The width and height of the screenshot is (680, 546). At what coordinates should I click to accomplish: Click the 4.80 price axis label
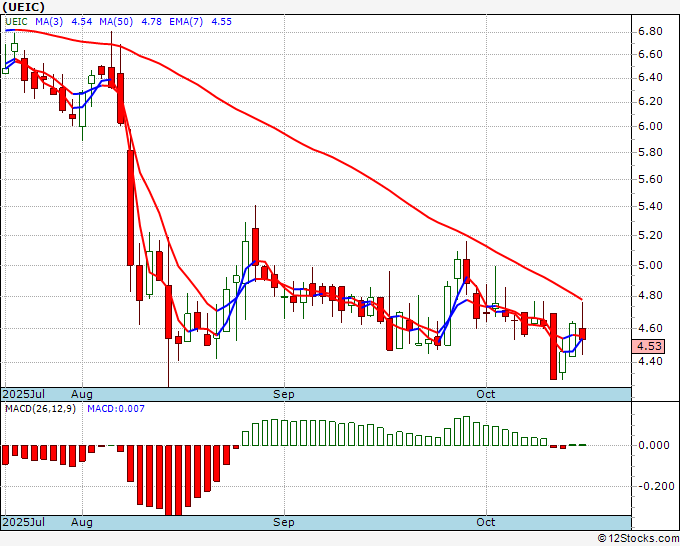[x=650, y=296]
